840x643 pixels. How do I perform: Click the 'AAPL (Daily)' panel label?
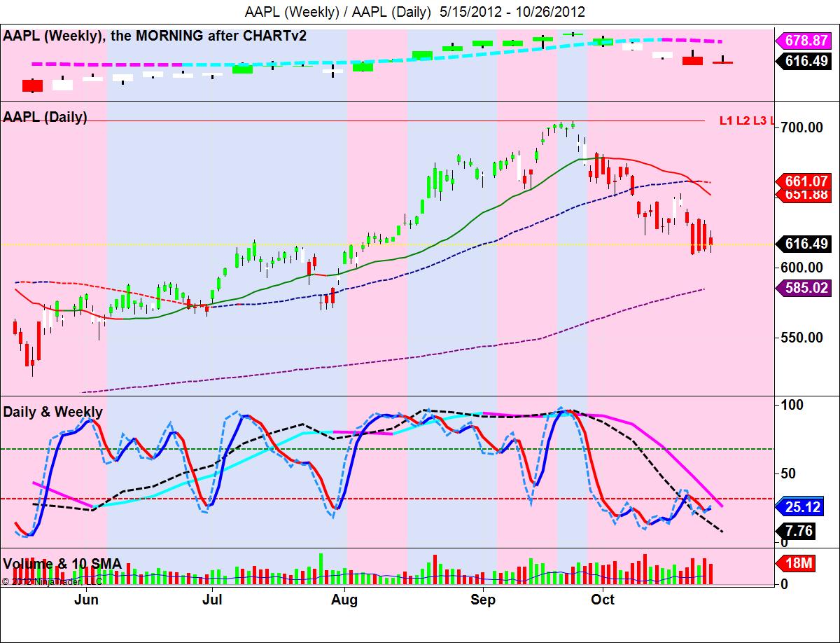tap(45, 118)
